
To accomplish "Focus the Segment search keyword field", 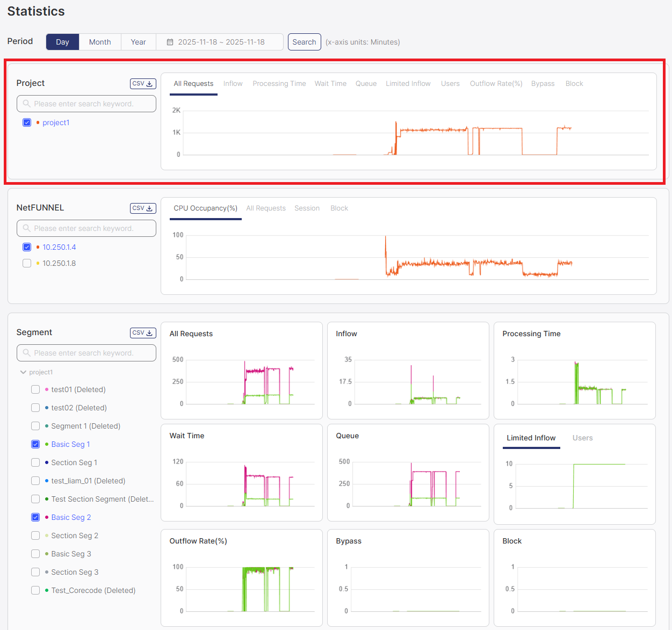I will coord(91,353).
